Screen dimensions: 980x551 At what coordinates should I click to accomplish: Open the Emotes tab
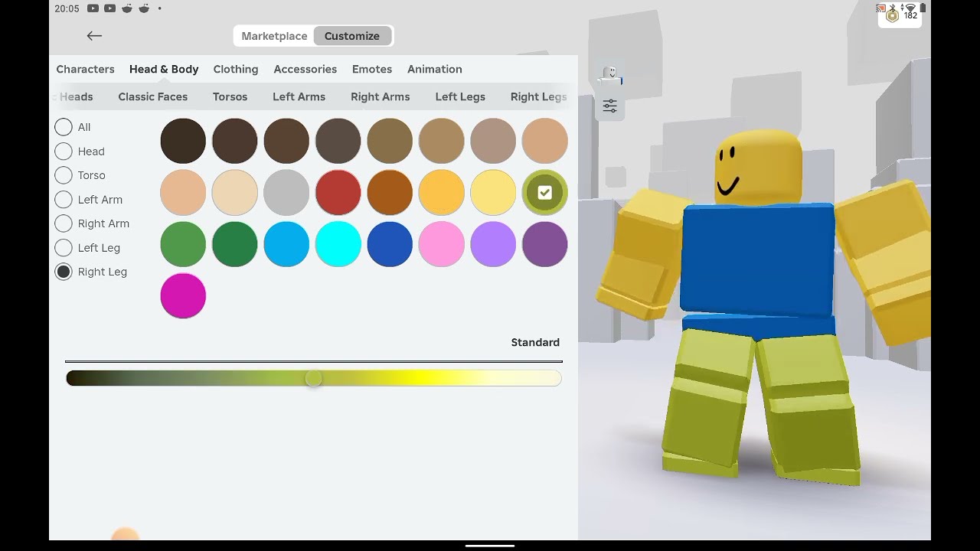click(372, 69)
